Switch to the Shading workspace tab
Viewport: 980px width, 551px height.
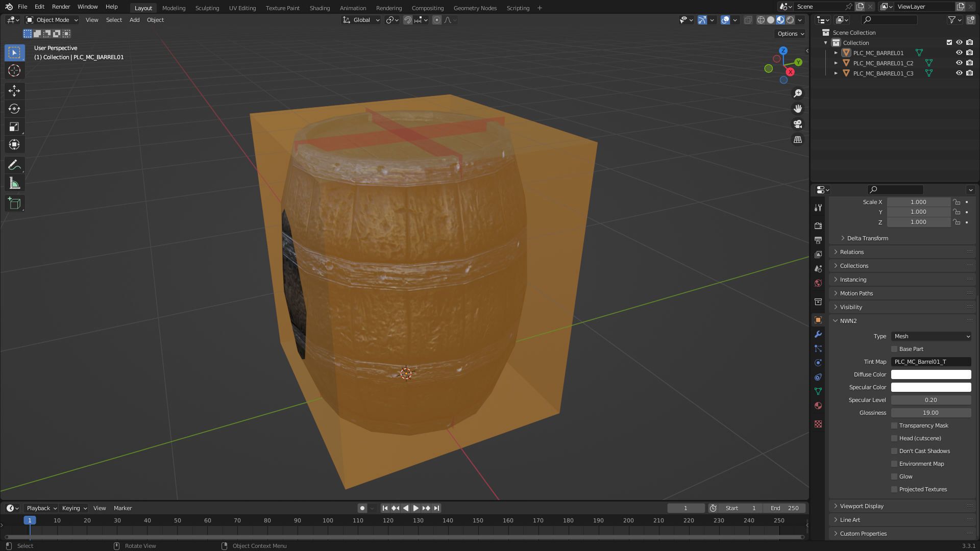pos(320,8)
